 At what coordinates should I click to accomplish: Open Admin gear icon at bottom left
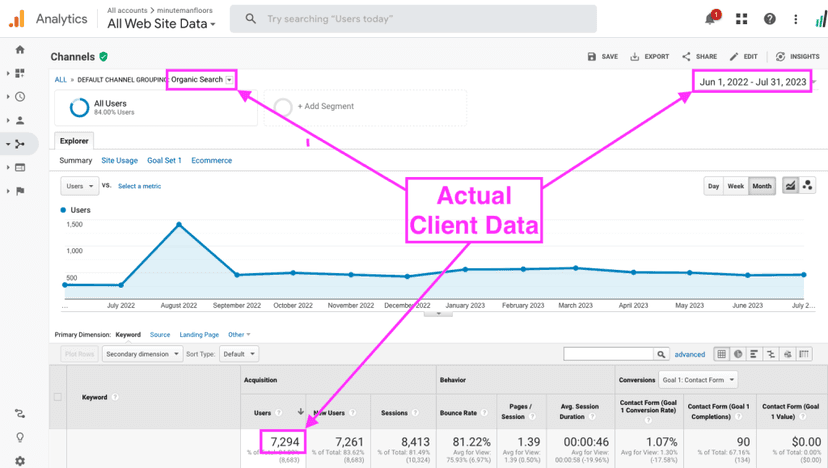pyautogui.click(x=20, y=461)
